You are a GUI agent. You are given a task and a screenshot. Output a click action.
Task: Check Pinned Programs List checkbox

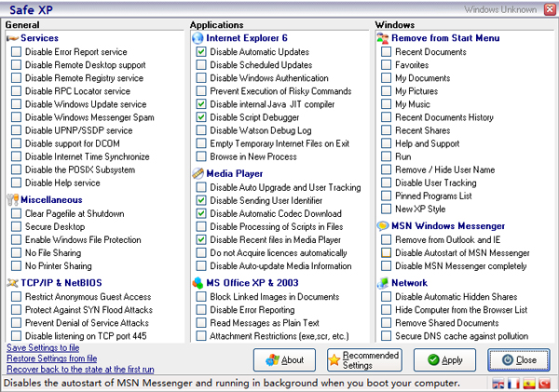(x=386, y=196)
